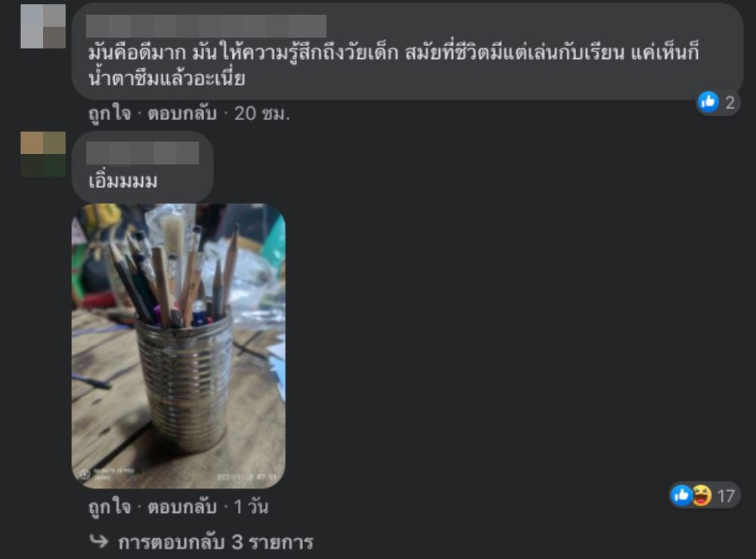Open the first commenter's blurred profile picture
756x559 pixels.
pyautogui.click(x=43, y=26)
